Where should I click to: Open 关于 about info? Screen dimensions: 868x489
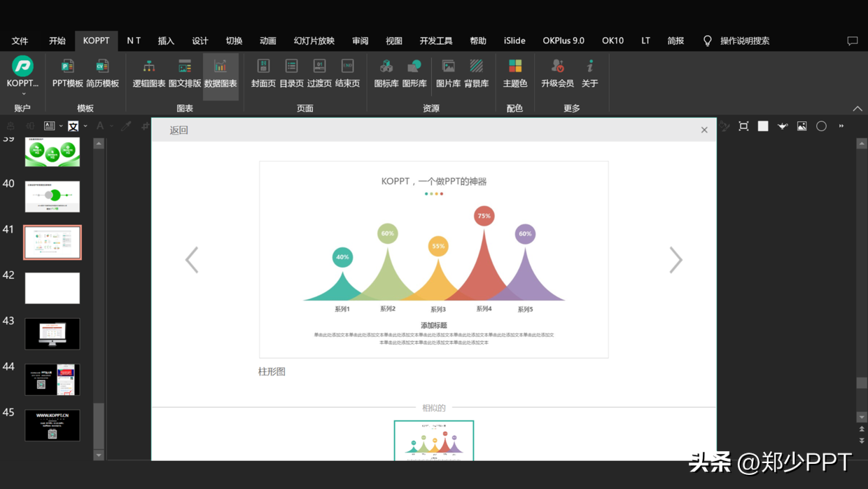(x=590, y=73)
